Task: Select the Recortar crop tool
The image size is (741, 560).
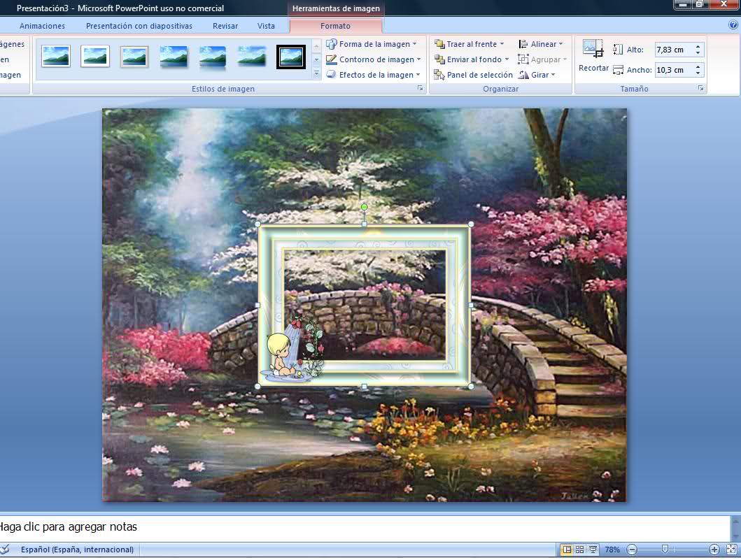Action: pos(593,56)
